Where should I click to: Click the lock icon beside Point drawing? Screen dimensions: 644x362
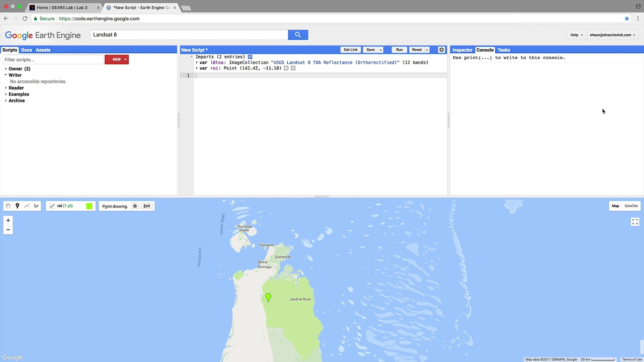click(x=135, y=206)
